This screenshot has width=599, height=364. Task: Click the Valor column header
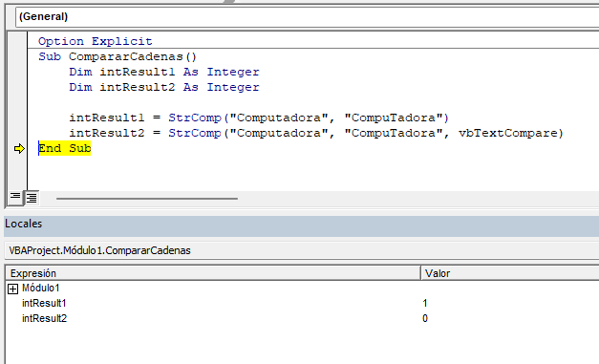pos(510,273)
